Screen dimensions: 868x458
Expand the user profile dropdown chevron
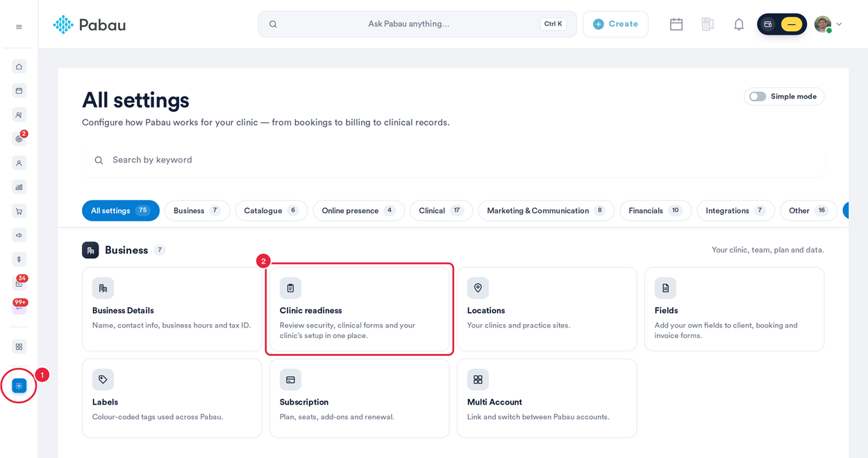click(x=839, y=24)
